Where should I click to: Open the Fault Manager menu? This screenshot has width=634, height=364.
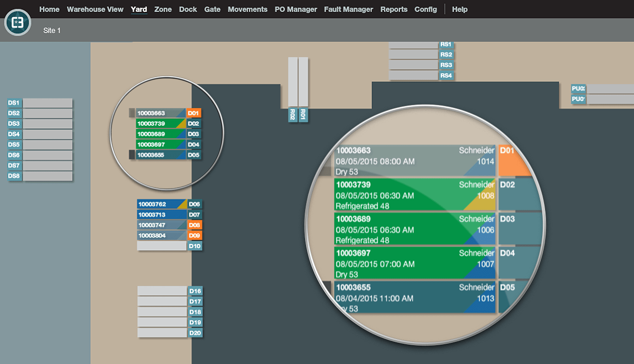[348, 9]
